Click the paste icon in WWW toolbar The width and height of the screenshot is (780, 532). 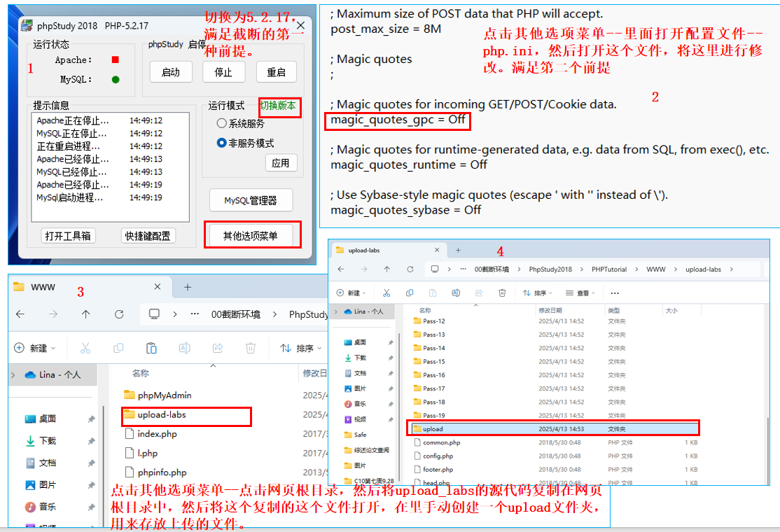[151, 348]
